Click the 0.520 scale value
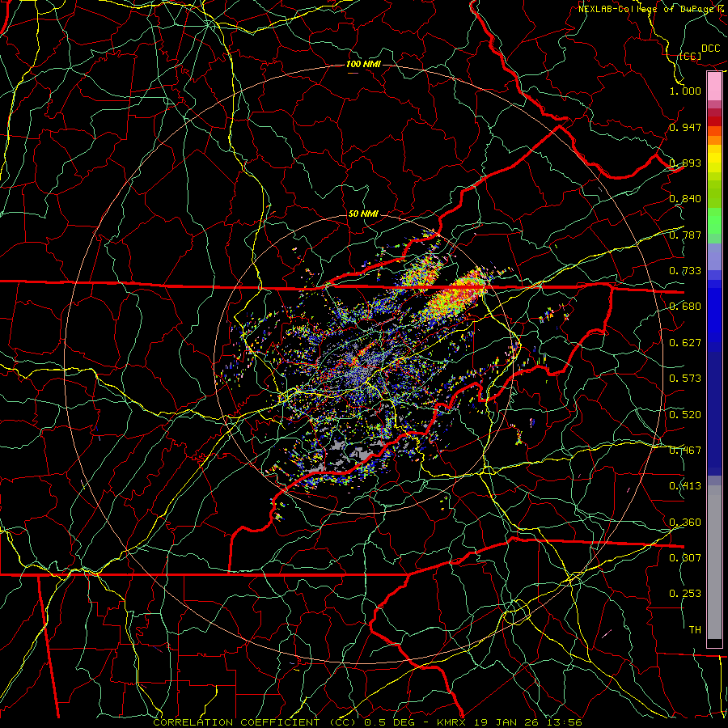Screen dimensions: 728x728 pos(685,415)
